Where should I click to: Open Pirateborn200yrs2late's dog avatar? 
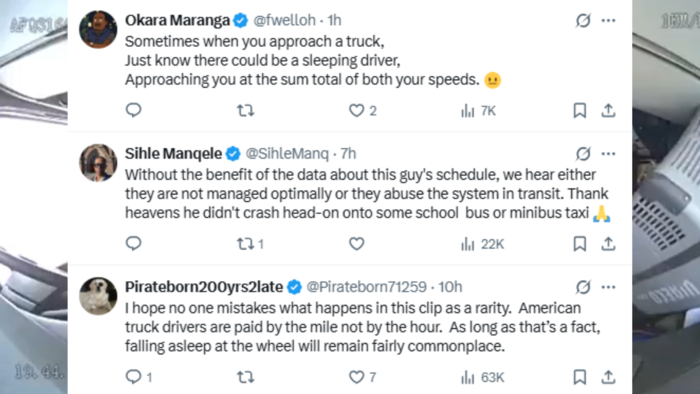pyautogui.click(x=98, y=296)
